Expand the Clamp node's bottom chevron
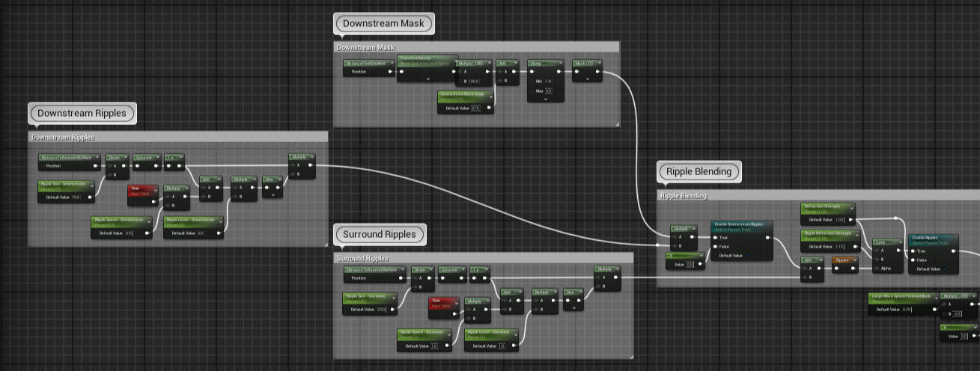 click(545, 99)
